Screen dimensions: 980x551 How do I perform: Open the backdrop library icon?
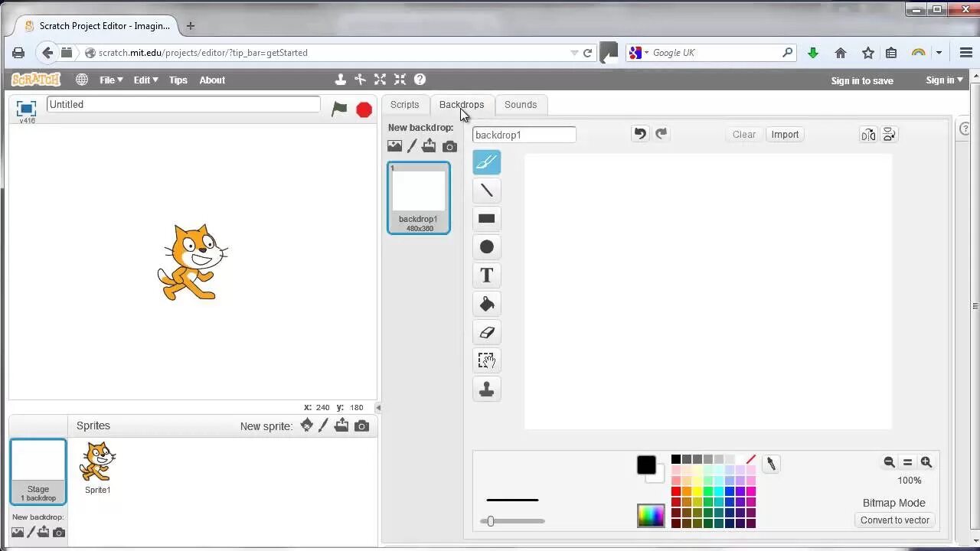pos(394,145)
